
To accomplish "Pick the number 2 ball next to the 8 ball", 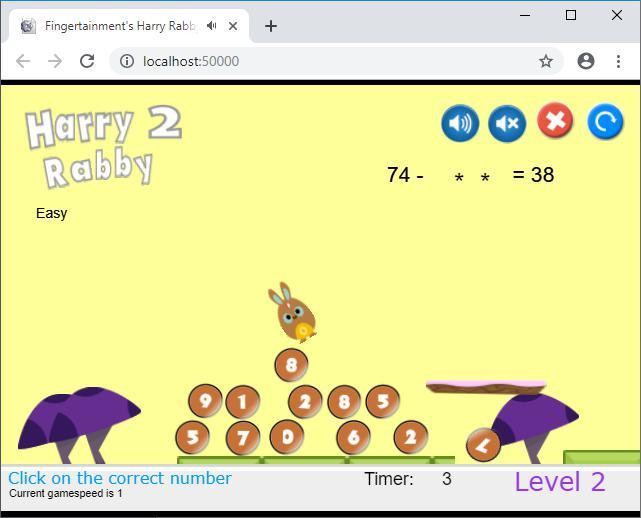I will tap(305, 402).
